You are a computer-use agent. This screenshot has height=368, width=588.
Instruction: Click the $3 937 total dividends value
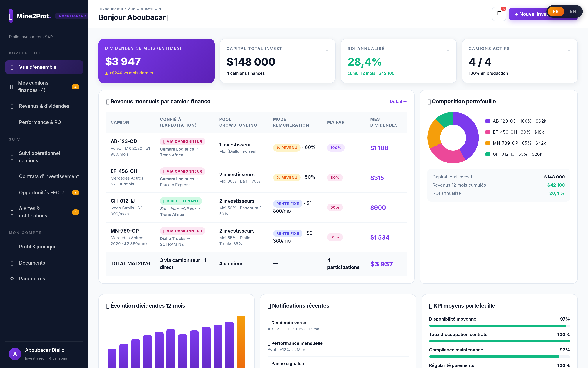click(x=381, y=264)
